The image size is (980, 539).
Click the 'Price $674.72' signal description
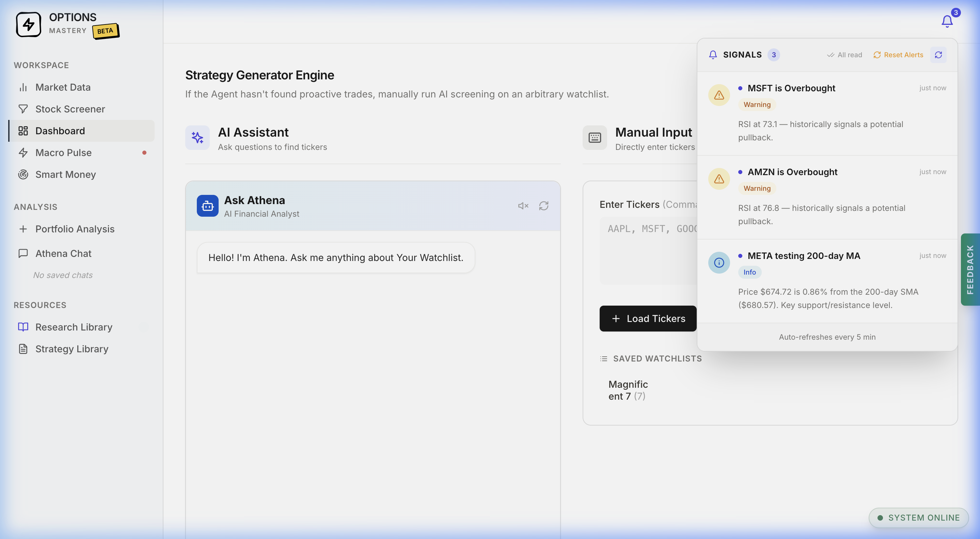(x=828, y=298)
